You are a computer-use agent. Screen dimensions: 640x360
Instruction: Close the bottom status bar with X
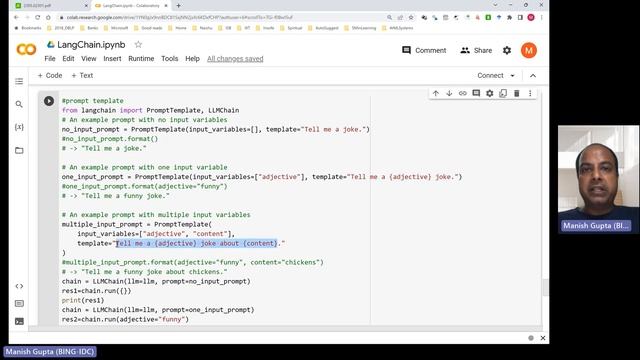pyautogui.click(x=543, y=338)
